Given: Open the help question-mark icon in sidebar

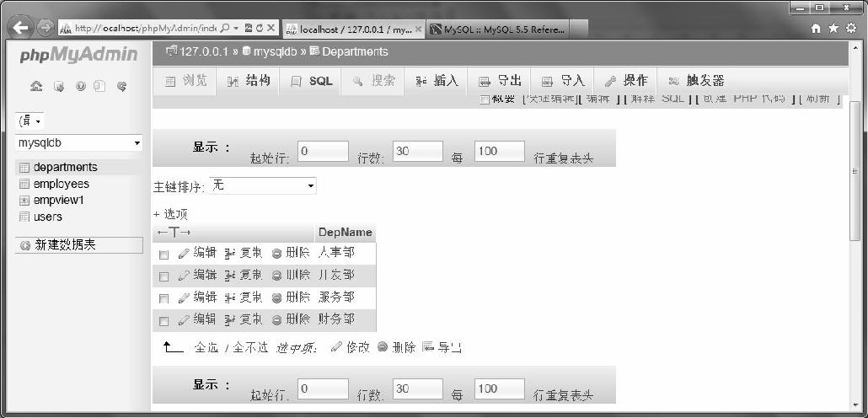Looking at the screenshot, I should tap(81, 86).
